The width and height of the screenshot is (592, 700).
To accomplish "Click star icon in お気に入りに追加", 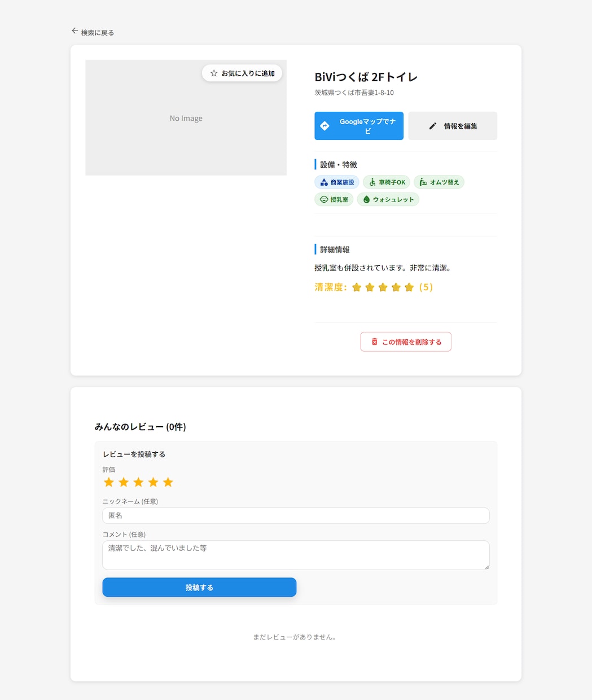I will [214, 73].
